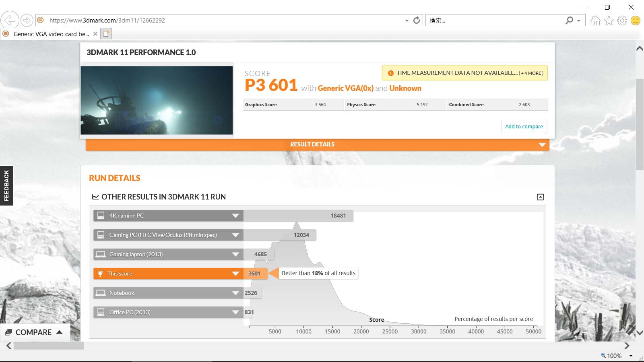Refresh the 3dmark page

point(417,20)
